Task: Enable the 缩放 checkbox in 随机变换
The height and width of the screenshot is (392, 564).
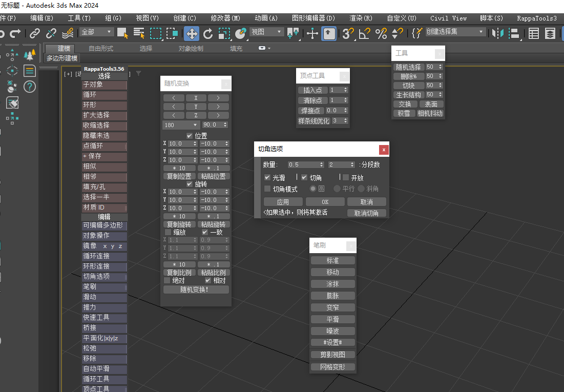Action: pos(168,232)
